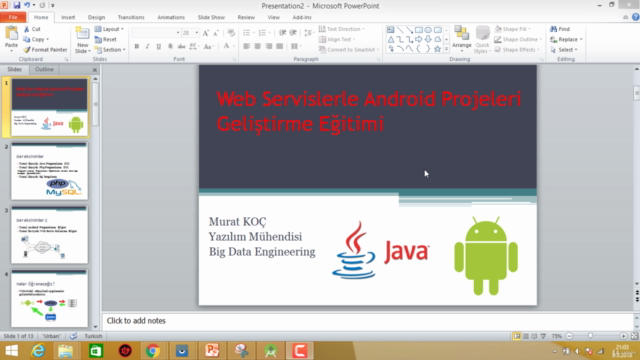
Task: Open Google Chrome from taskbar
Action: click(x=153, y=351)
